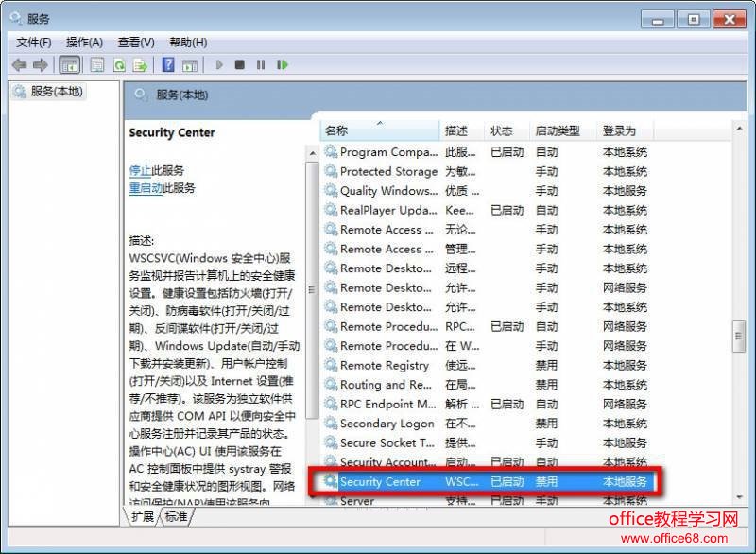Switch to the 扩展 tab
The image size is (756, 554).
pos(142,517)
